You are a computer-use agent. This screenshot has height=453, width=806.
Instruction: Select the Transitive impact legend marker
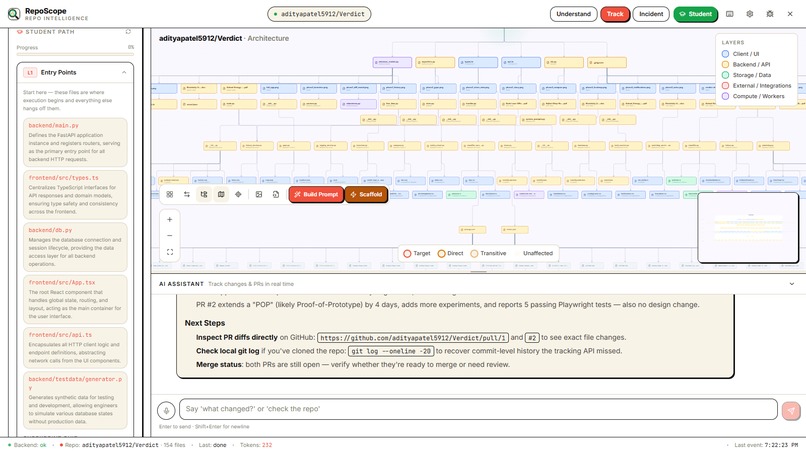pyautogui.click(x=474, y=253)
